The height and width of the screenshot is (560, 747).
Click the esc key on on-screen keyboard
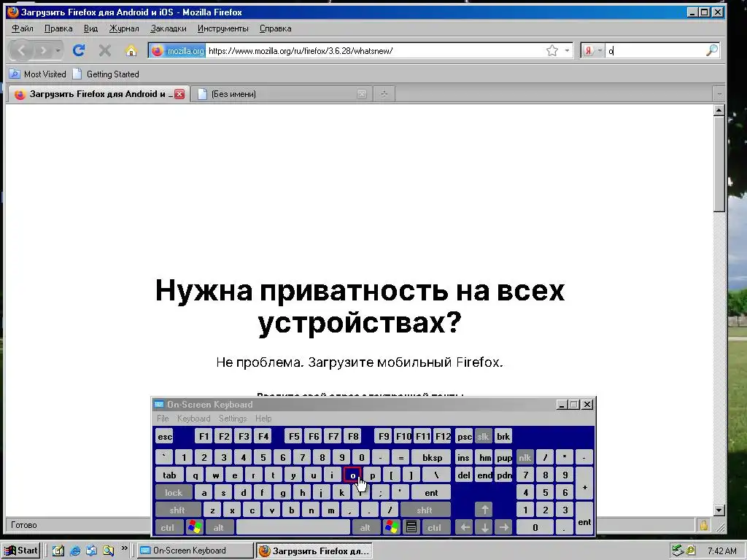165,437
